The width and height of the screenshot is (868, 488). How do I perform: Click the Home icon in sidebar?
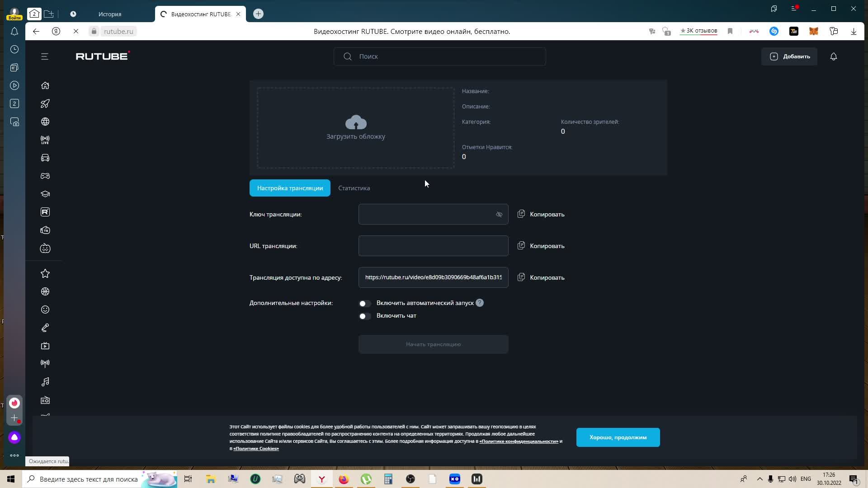coord(45,85)
